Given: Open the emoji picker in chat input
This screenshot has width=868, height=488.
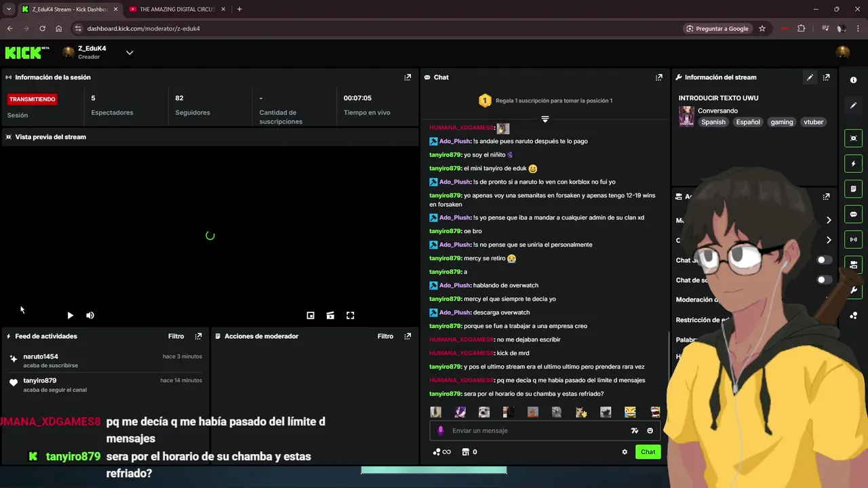Looking at the screenshot, I should click(x=650, y=430).
